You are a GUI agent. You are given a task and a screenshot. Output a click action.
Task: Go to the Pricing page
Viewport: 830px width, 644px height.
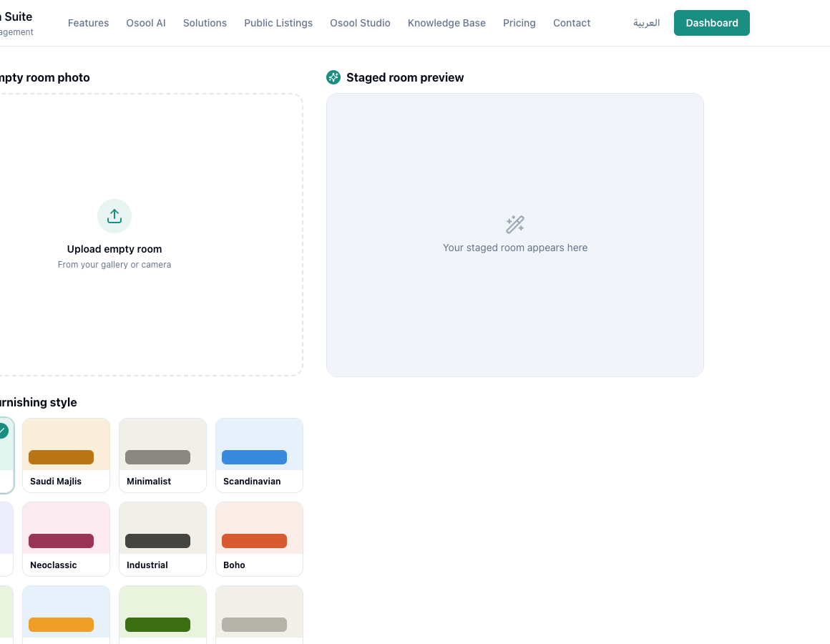(x=519, y=23)
